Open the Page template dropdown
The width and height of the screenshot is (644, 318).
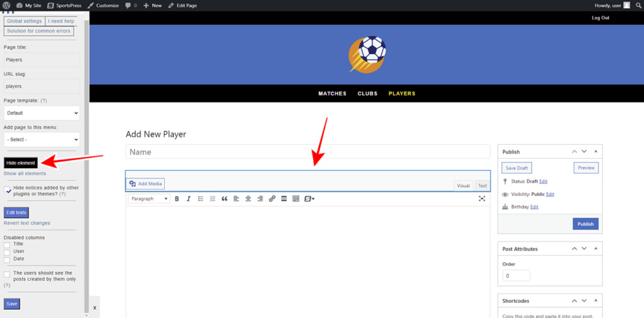(x=42, y=113)
